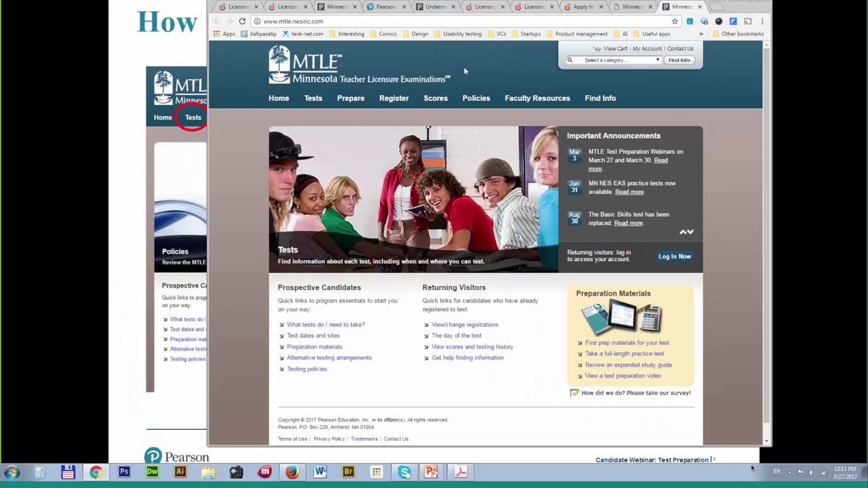Image resolution: width=868 pixels, height=488 pixels.
Task: Open the Apps shortcut in bookmarks bar
Action: (x=224, y=34)
